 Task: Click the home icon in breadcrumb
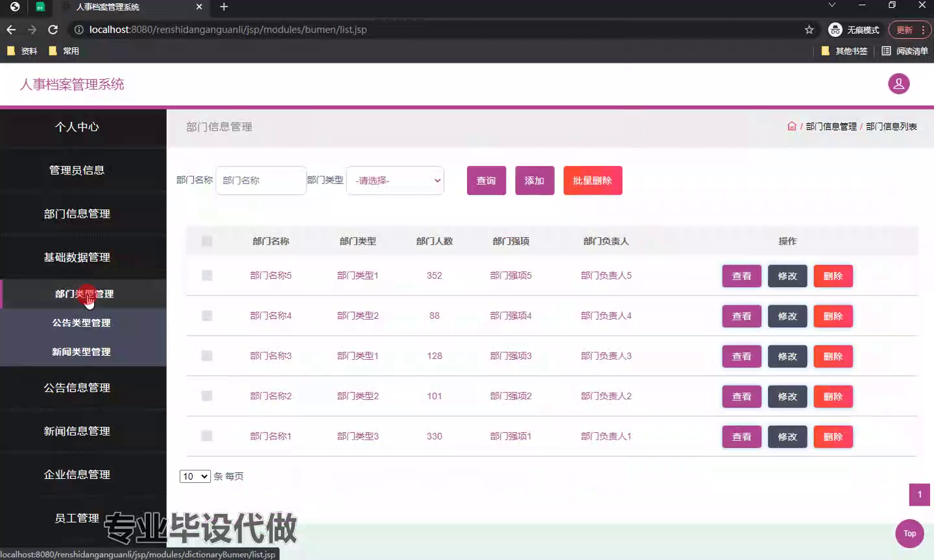click(791, 126)
